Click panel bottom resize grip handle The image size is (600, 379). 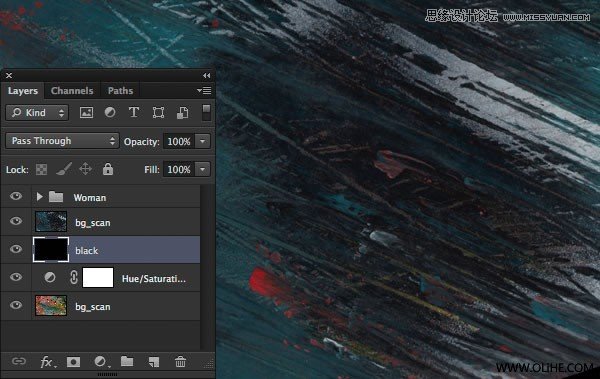point(108,374)
